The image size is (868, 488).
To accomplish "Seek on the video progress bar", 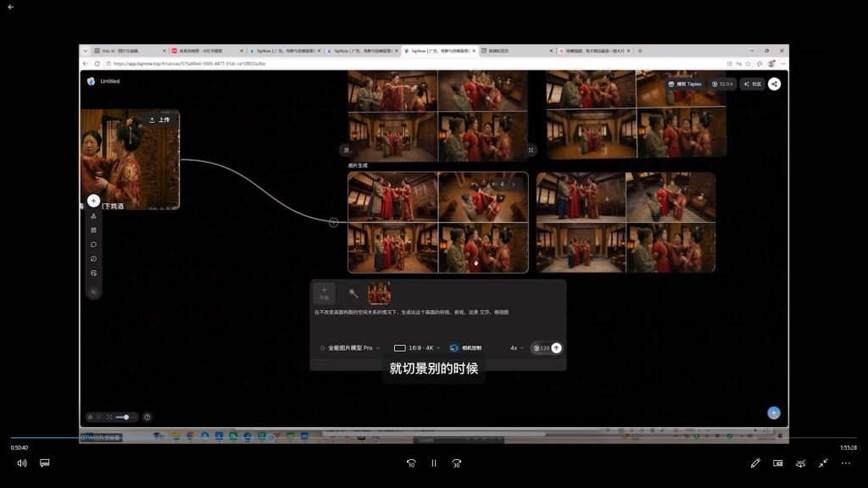I will [x=434, y=438].
